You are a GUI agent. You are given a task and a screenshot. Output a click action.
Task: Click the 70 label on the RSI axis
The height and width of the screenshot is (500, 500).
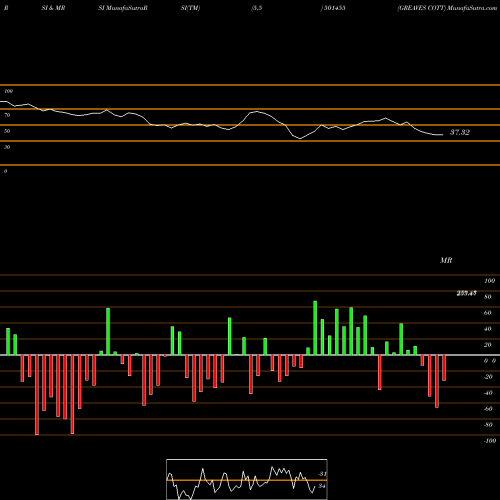coord(7,115)
